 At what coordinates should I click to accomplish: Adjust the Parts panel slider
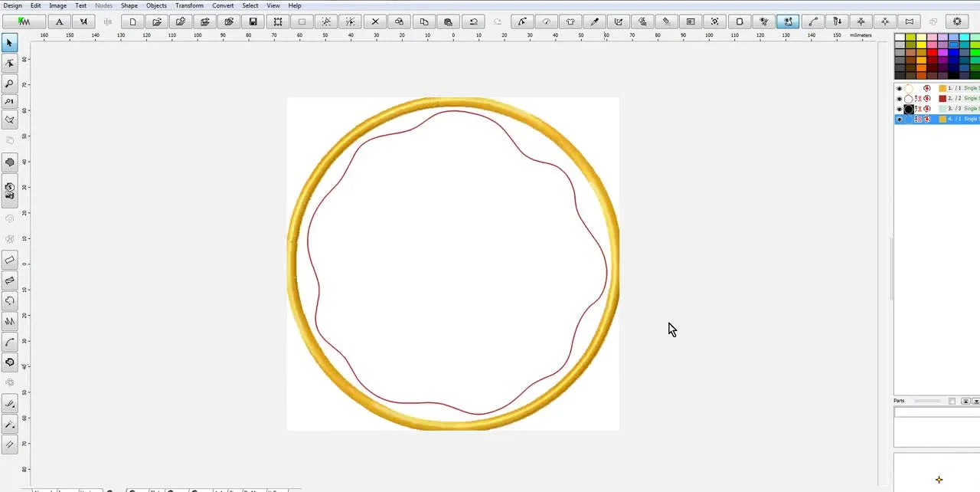coord(927,401)
